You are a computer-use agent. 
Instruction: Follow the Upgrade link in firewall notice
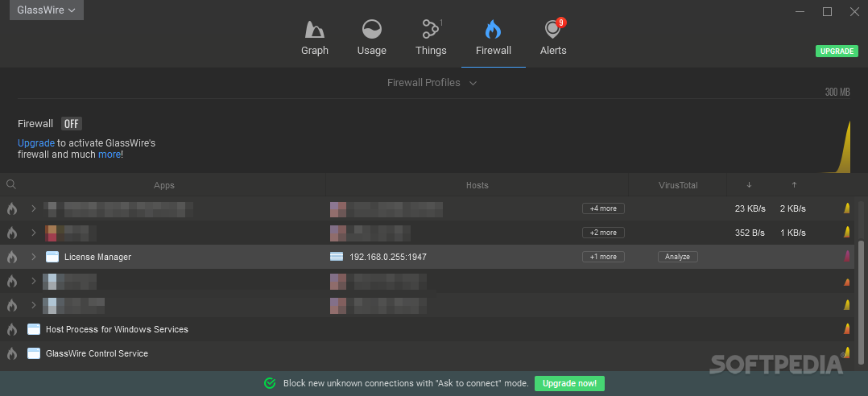click(x=36, y=143)
